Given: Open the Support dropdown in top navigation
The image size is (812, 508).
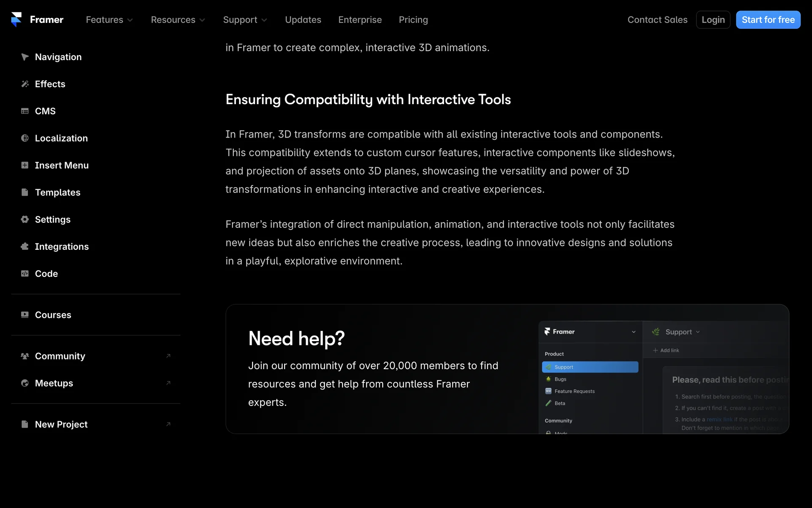Looking at the screenshot, I should point(245,20).
